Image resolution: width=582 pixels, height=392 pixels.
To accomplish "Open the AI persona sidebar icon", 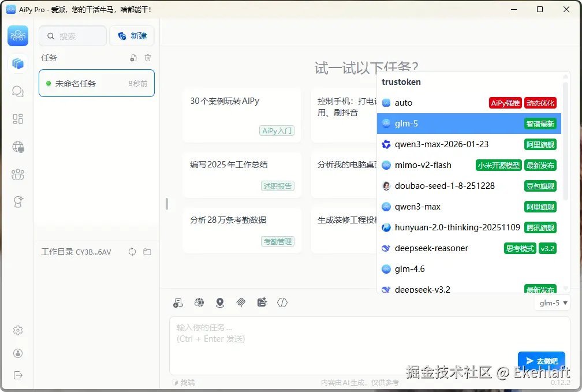I will tap(18, 201).
